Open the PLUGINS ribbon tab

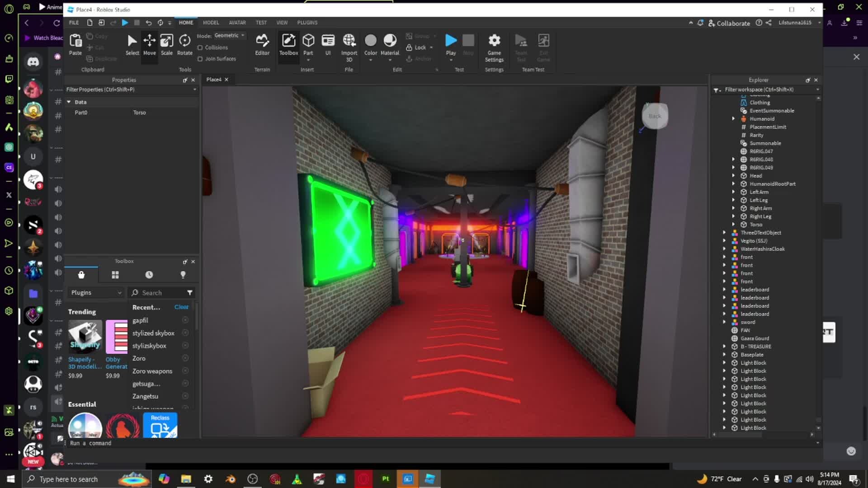click(307, 23)
